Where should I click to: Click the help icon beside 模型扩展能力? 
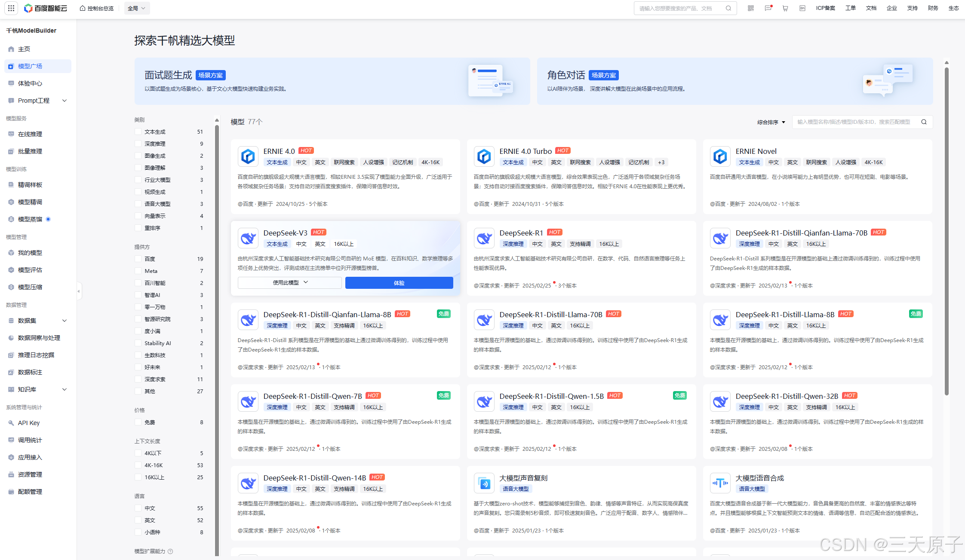(170, 551)
